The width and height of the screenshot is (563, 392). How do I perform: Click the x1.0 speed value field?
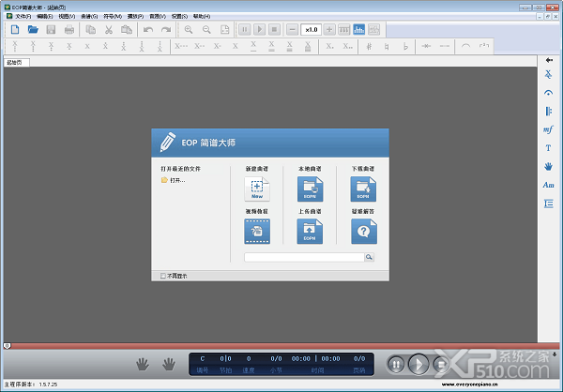point(311,29)
